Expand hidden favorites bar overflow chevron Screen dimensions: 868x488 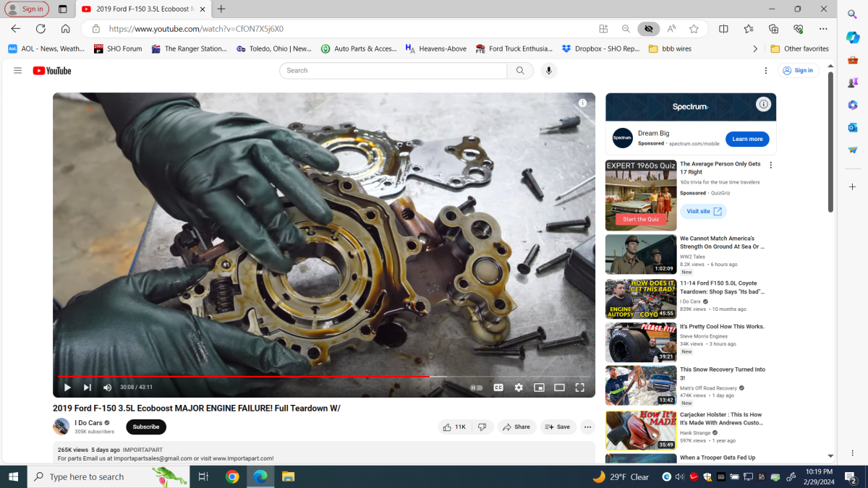(x=755, y=49)
